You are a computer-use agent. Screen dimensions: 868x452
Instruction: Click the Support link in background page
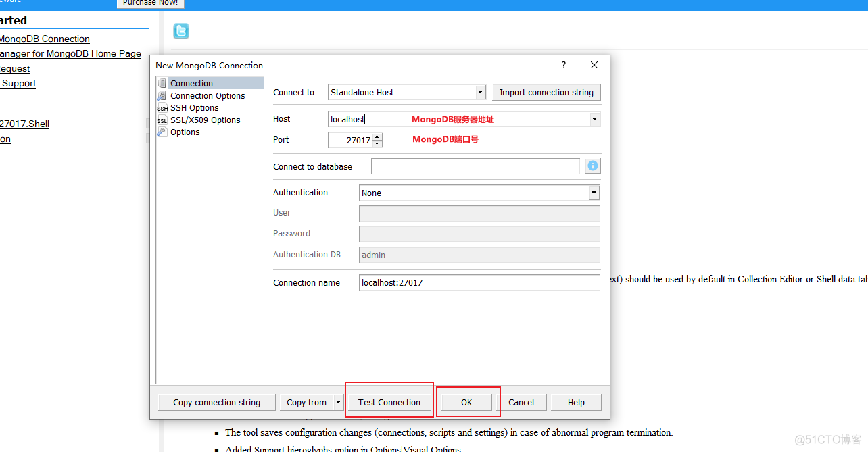(x=18, y=83)
